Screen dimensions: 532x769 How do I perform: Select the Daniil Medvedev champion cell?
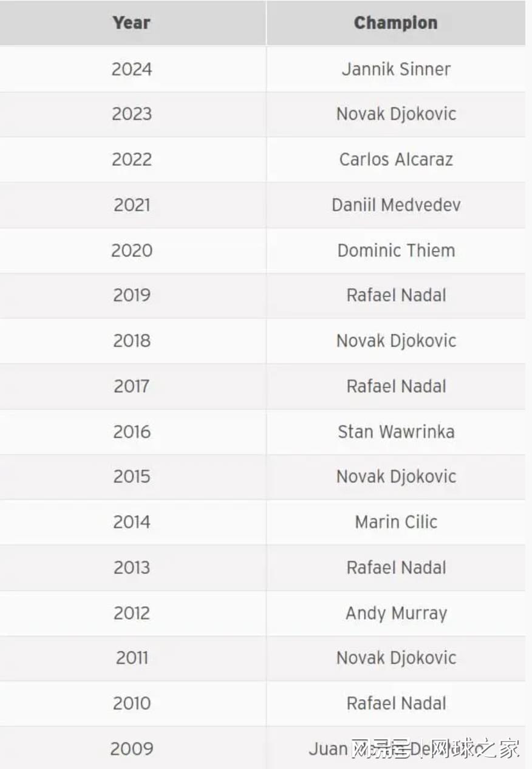(x=396, y=205)
